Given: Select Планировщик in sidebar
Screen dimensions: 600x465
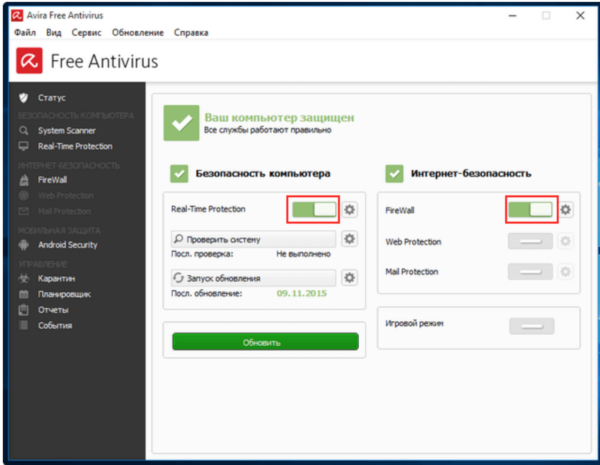Looking at the screenshot, I should pos(64,294).
